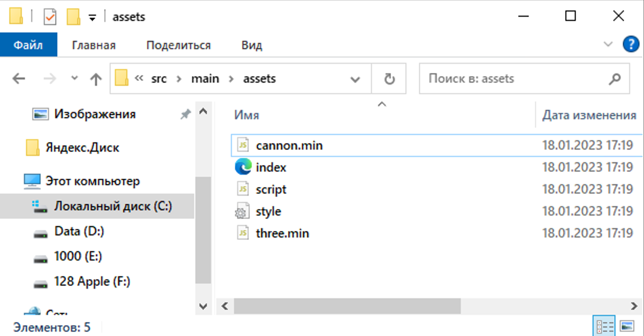This screenshot has height=336, width=644.
Task: Unpin Изображения from quick access
Action: pyautogui.click(x=186, y=114)
